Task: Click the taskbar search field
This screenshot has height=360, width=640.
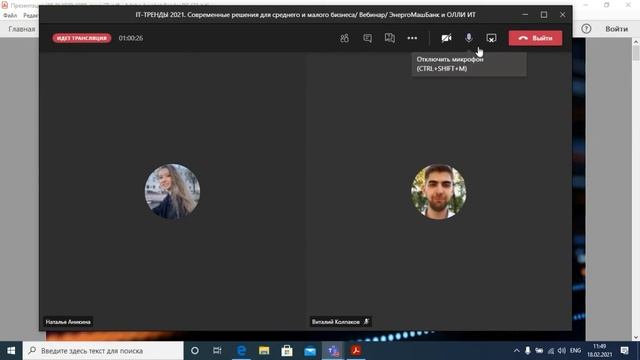Action: point(103,351)
